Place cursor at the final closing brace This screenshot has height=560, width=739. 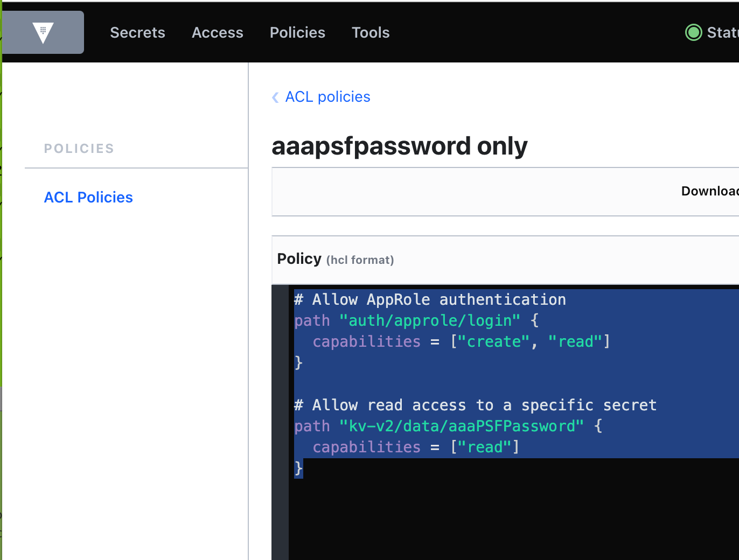tap(299, 468)
